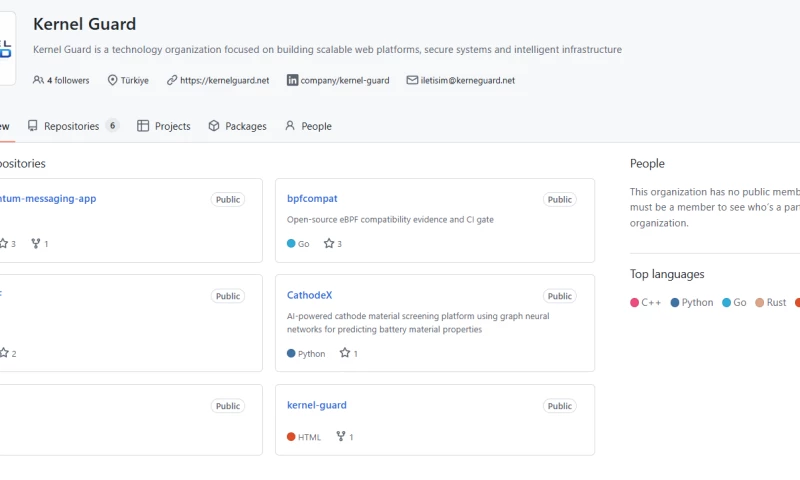Click bpfcompat description about eBPF compatibility
800x480 pixels.
coord(390,219)
